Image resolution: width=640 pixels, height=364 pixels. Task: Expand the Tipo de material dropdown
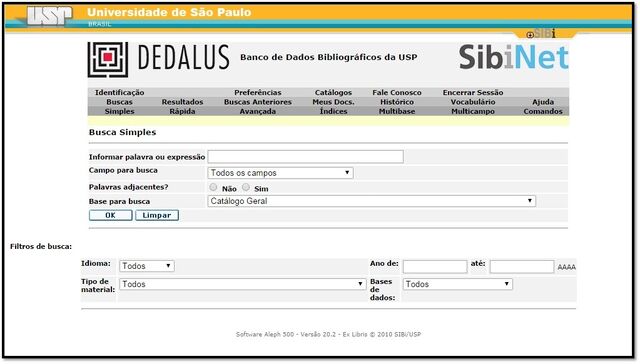click(x=242, y=284)
